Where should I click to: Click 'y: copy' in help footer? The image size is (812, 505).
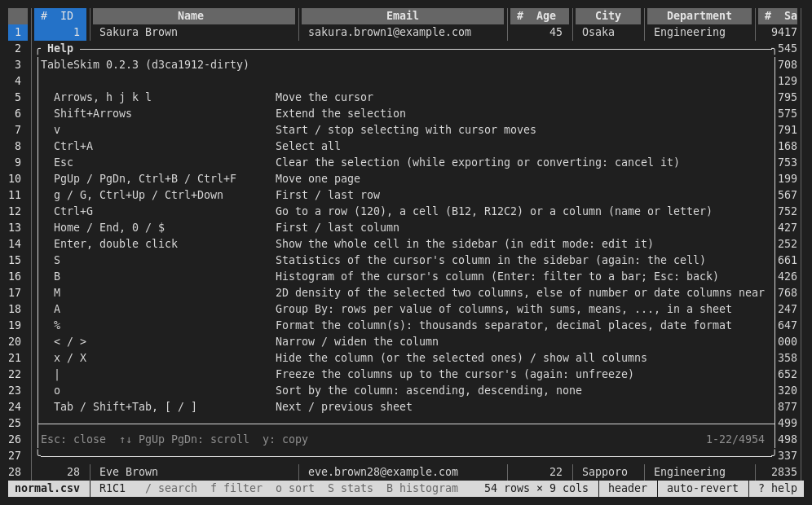coord(285,439)
